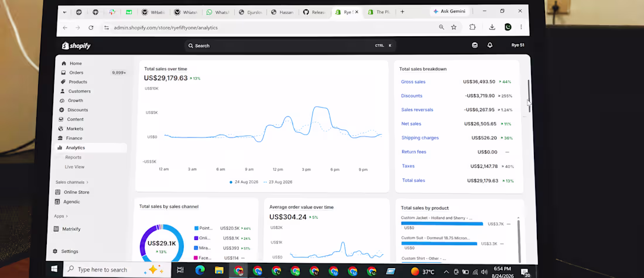This screenshot has width=644, height=278.
Task: Click the Chrome address bar URL
Action: (x=166, y=28)
